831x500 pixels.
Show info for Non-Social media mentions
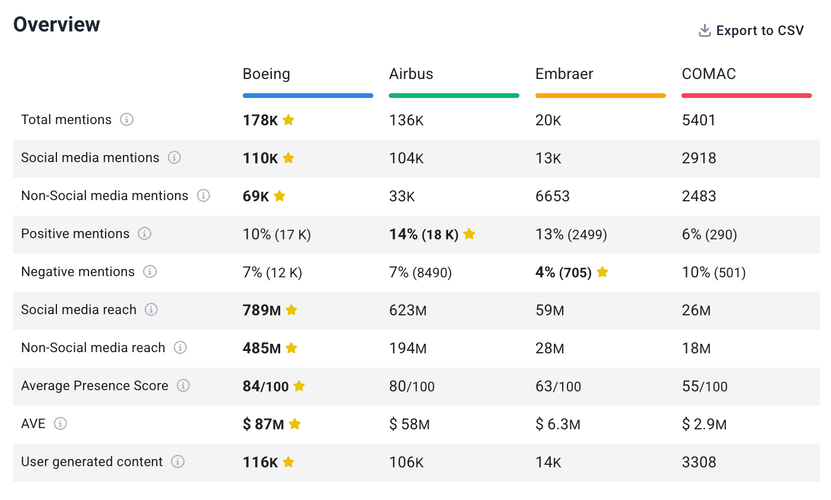point(204,196)
